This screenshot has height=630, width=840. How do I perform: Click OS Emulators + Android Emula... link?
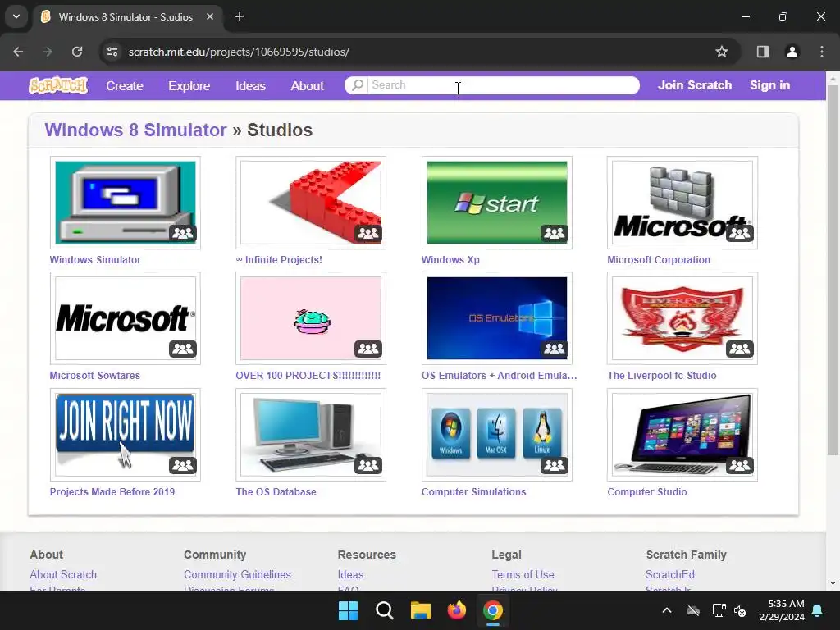(x=500, y=376)
